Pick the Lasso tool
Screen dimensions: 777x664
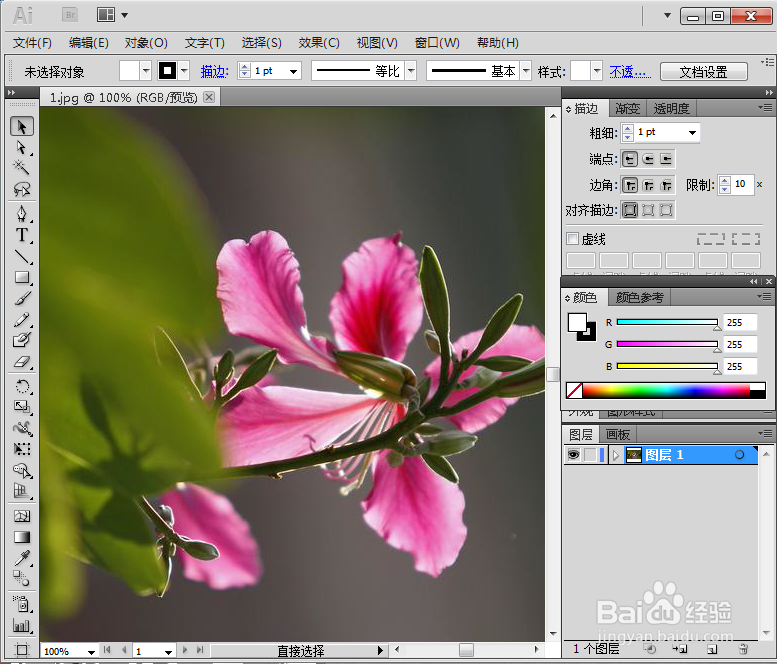click(x=22, y=189)
